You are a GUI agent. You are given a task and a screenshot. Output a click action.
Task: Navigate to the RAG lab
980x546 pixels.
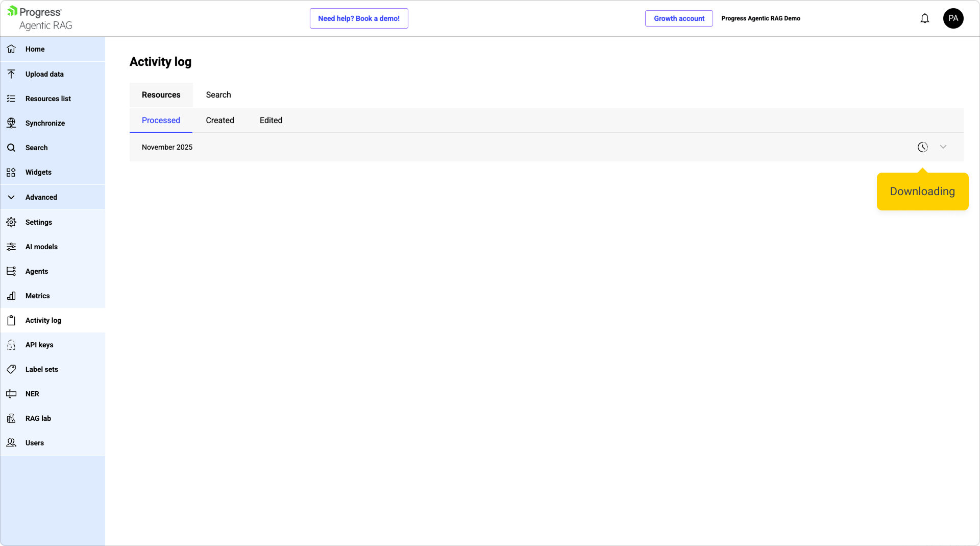pyautogui.click(x=38, y=418)
